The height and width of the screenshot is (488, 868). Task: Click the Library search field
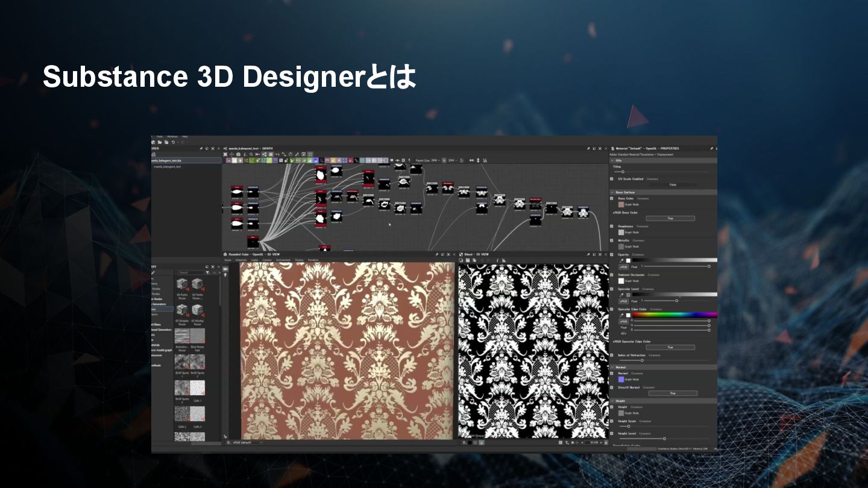pos(190,272)
